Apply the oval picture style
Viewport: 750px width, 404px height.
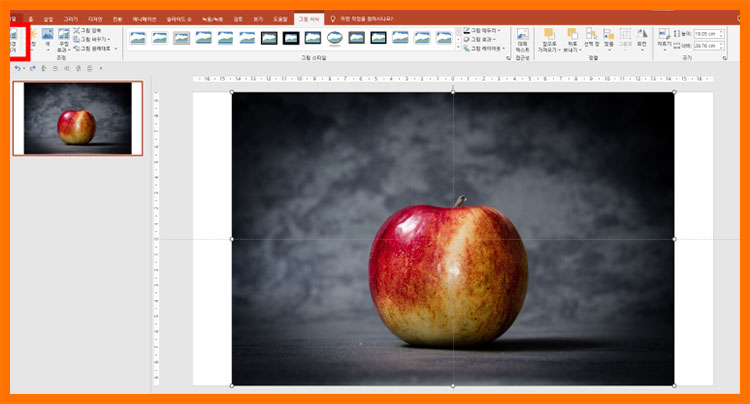334,38
